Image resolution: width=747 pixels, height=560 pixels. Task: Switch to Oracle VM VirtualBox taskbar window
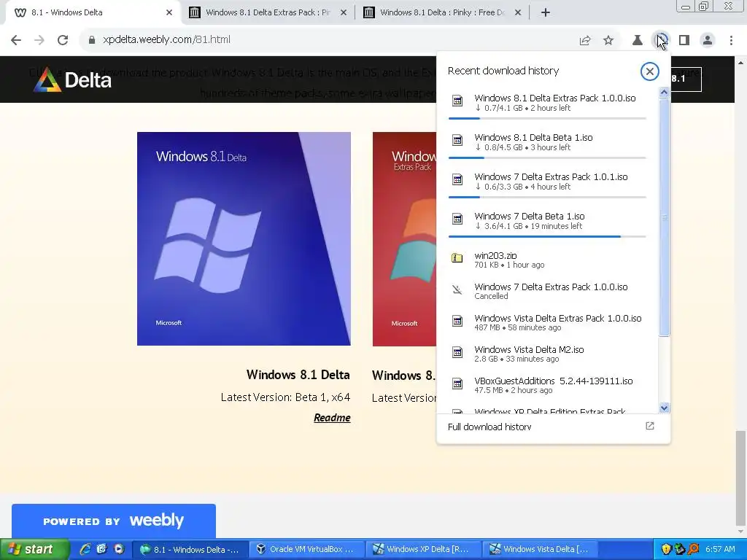(x=306, y=549)
